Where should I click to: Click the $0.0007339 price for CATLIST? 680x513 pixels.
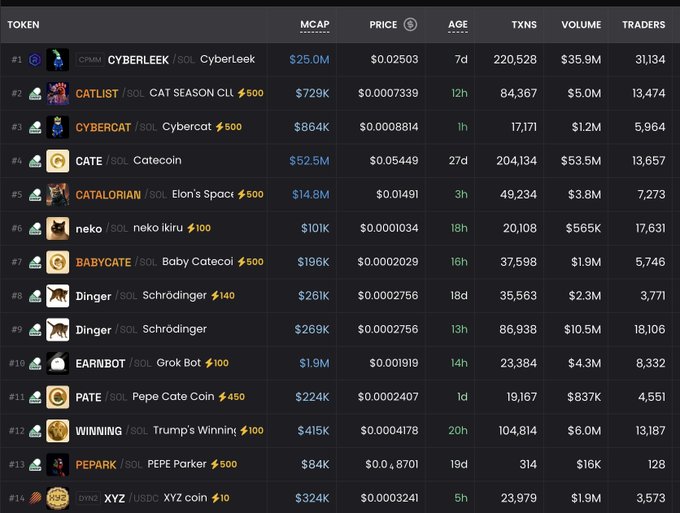pos(388,93)
